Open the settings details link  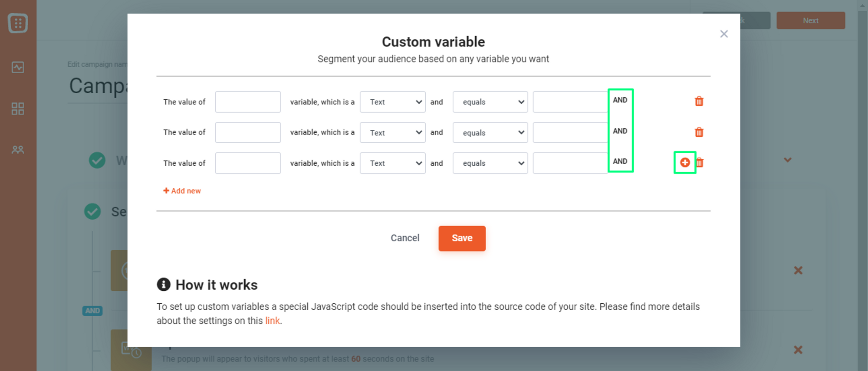point(273,321)
